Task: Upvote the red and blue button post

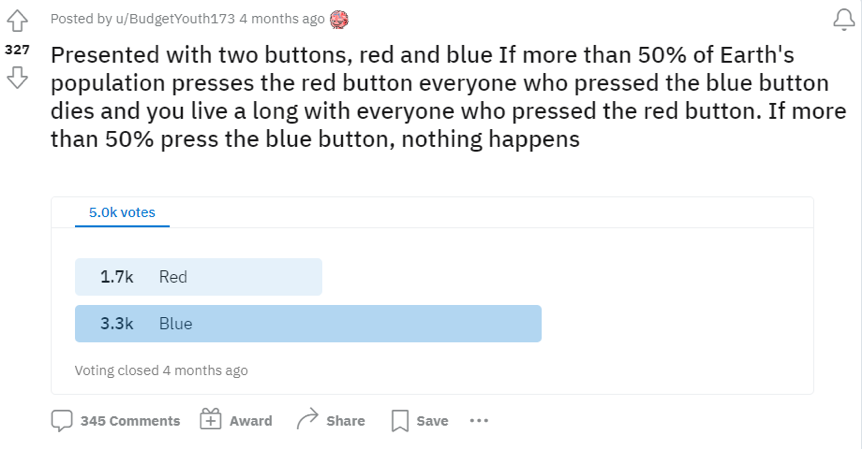Action: click(18, 21)
